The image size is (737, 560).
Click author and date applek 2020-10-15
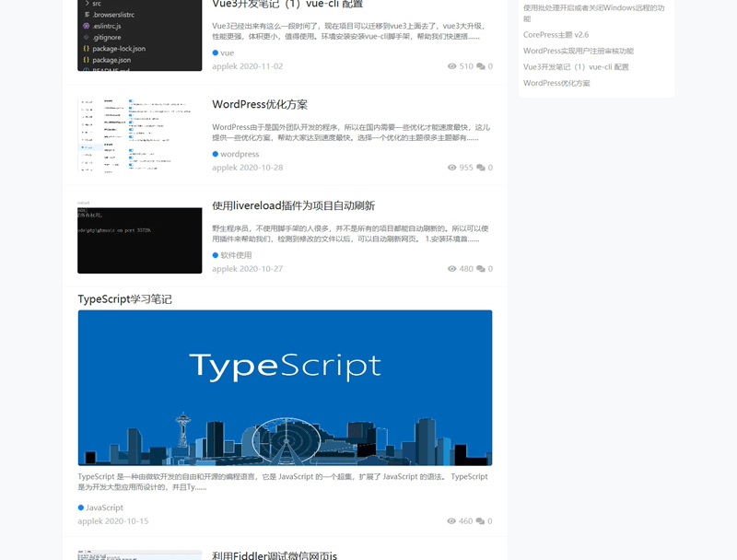[112, 521]
